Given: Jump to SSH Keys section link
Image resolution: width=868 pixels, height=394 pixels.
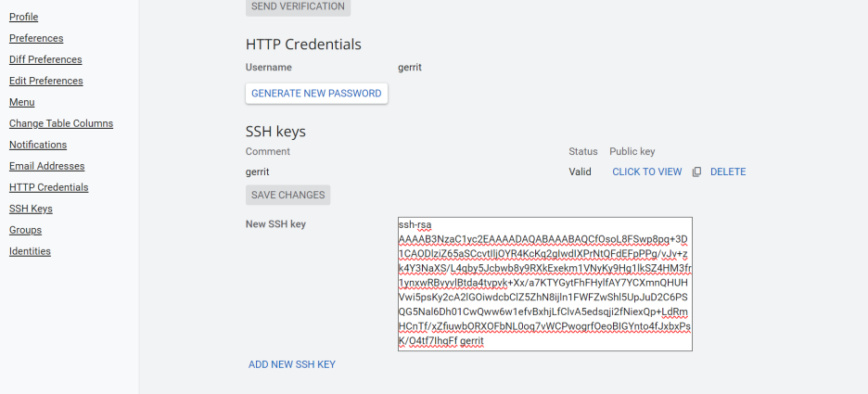Looking at the screenshot, I should tap(31, 209).
